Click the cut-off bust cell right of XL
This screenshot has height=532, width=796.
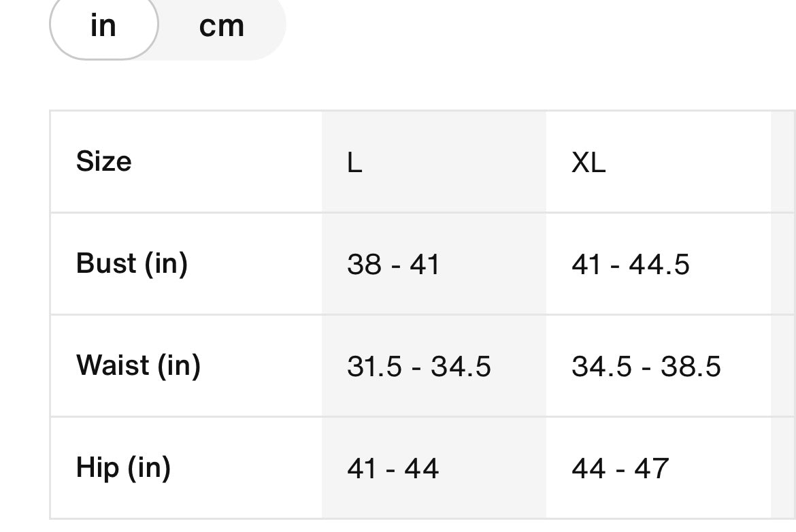tap(783, 264)
